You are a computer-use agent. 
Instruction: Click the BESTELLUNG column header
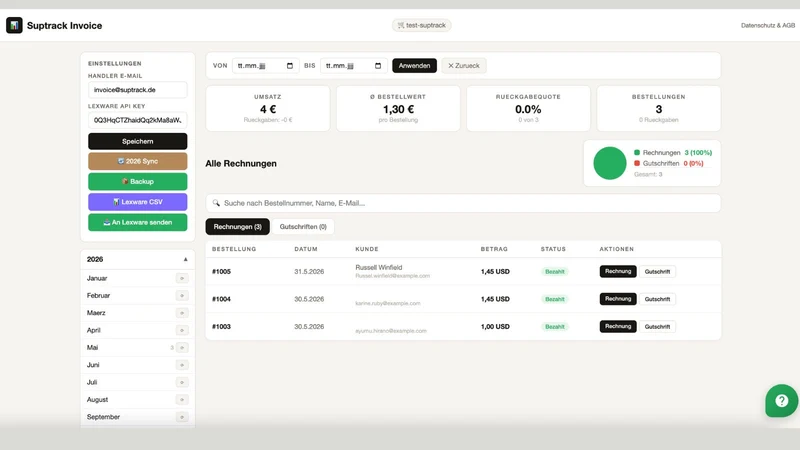click(234, 249)
